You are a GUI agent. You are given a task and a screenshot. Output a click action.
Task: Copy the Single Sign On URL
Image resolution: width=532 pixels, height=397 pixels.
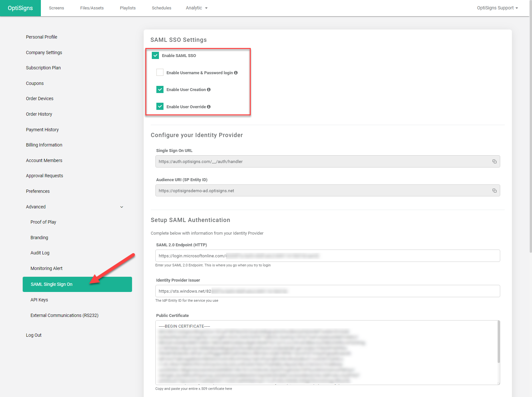pos(494,161)
